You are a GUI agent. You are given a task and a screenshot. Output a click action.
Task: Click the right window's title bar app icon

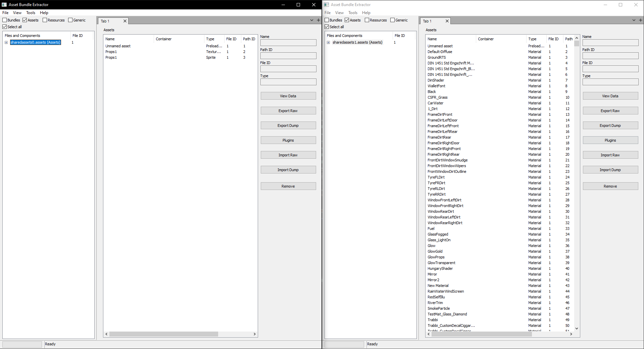coord(327,5)
